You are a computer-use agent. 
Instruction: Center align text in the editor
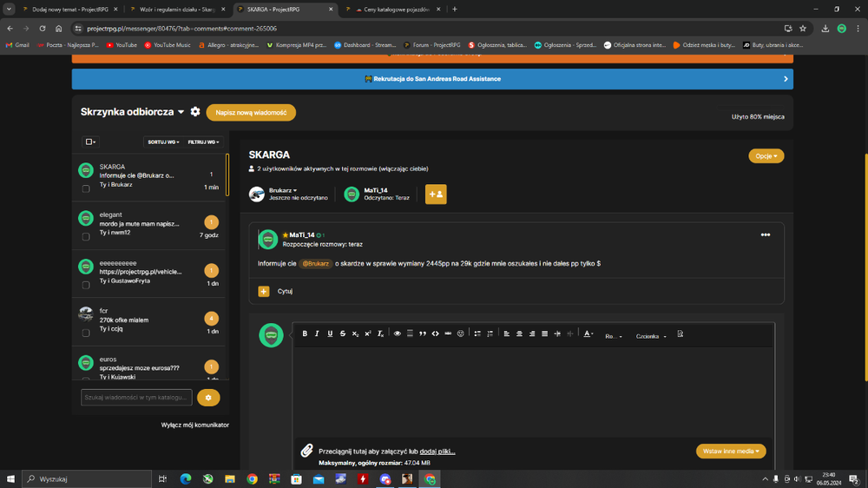click(x=519, y=334)
